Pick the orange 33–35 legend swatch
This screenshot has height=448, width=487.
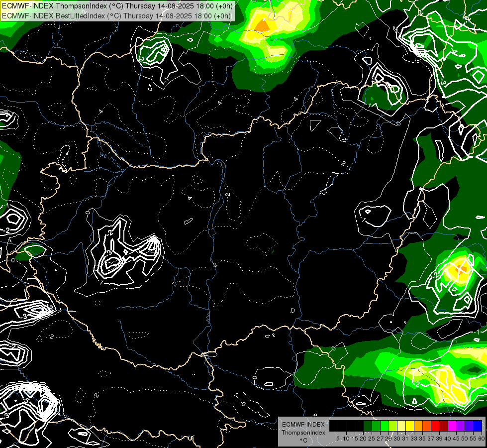coord(418,426)
